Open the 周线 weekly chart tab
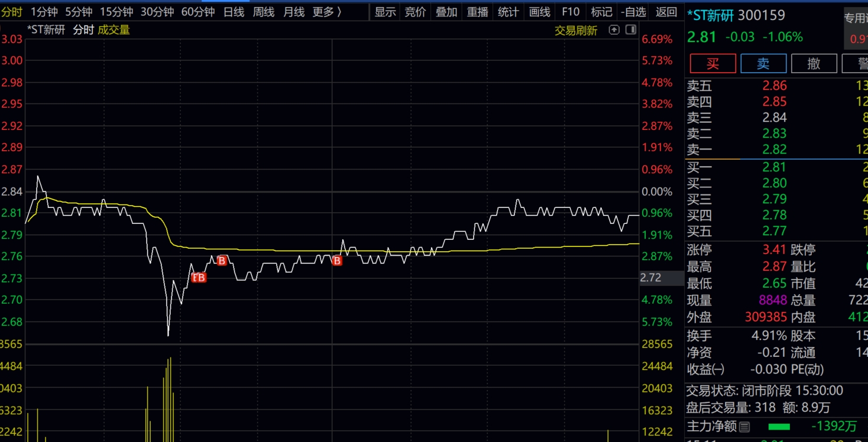Viewport: 868px width, 442px height. click(264, 12)
